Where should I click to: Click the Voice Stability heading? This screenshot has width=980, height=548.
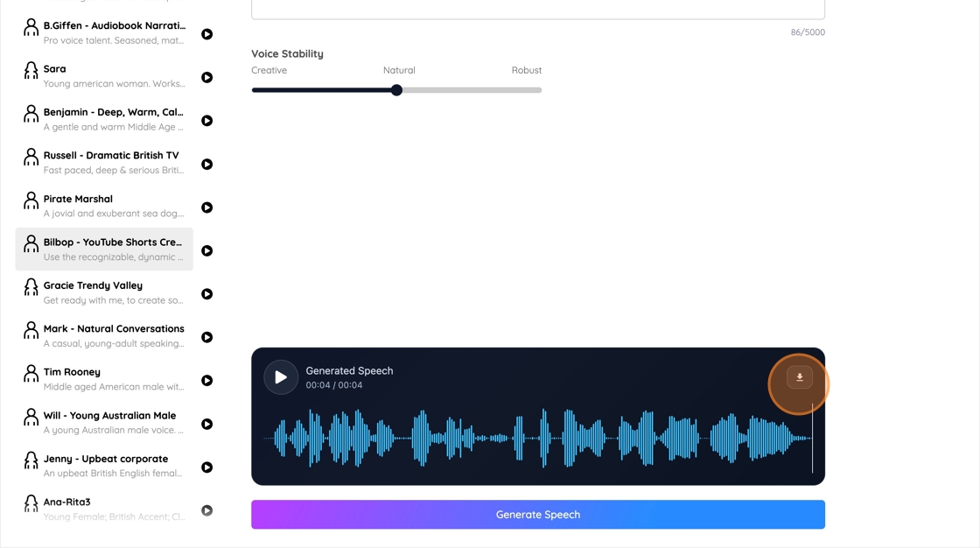[288, 53]
